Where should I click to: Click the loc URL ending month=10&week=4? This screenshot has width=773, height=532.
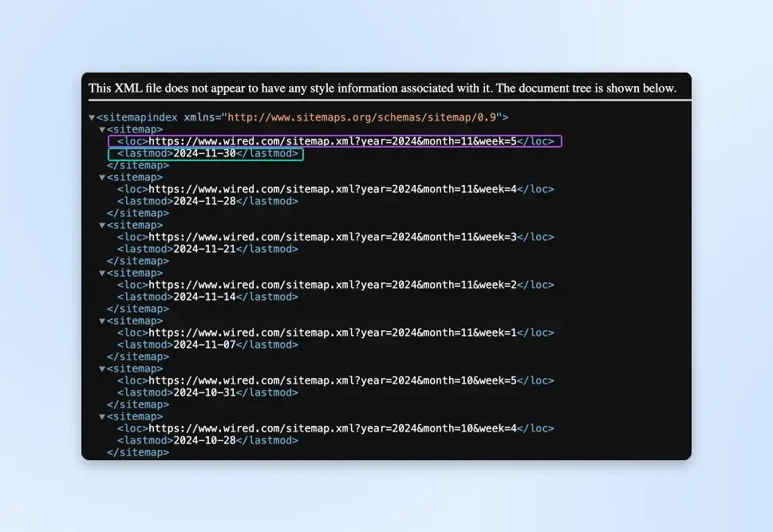point(333,428)
